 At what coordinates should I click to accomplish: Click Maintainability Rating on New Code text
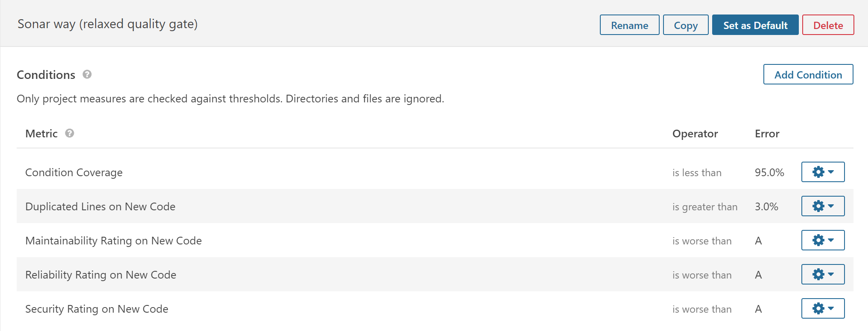coord(114,241)
